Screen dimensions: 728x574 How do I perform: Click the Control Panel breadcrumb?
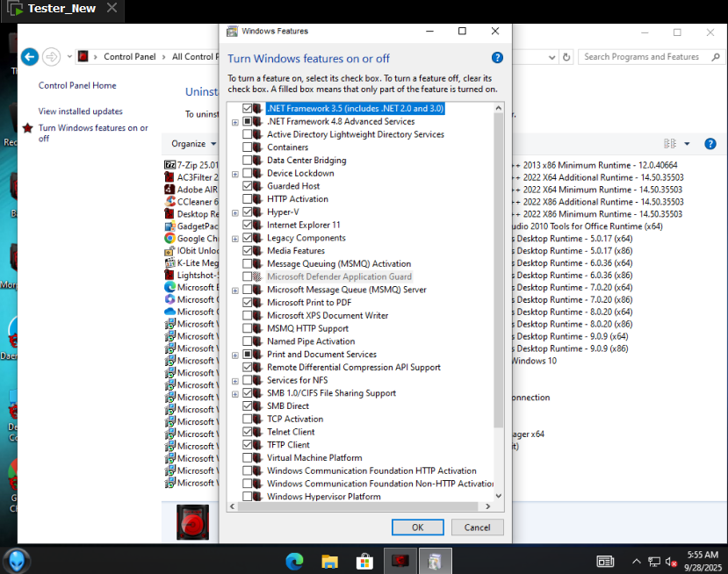coord(130,57)
